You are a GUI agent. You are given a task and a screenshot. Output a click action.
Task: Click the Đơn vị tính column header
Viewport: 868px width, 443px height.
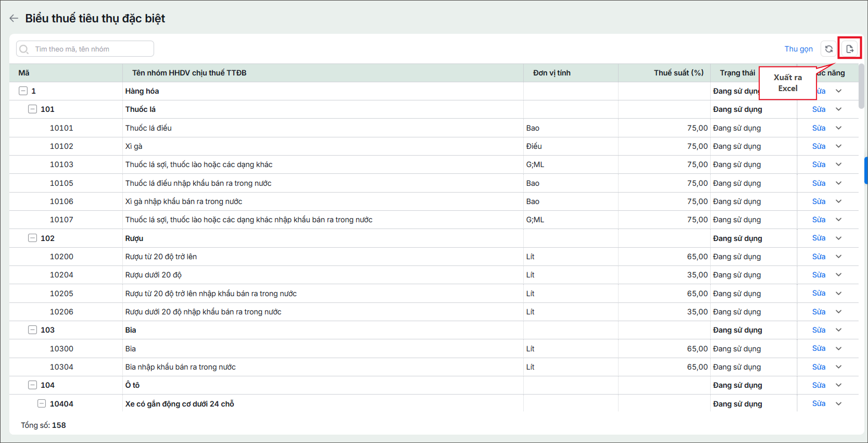point(551,73)
